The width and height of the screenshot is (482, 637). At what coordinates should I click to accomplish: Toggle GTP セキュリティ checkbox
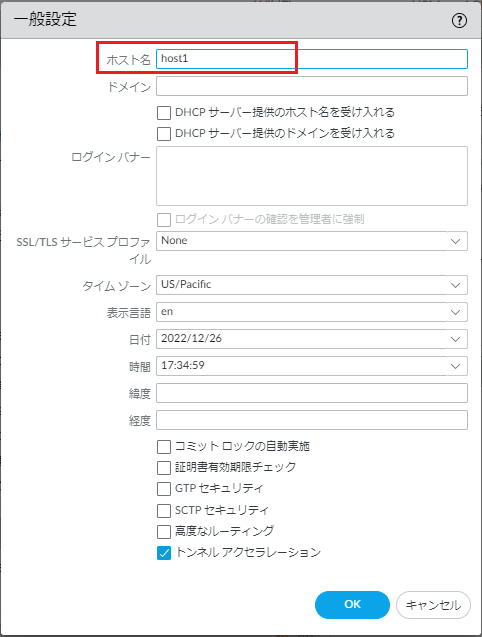(x=164, y=489)
